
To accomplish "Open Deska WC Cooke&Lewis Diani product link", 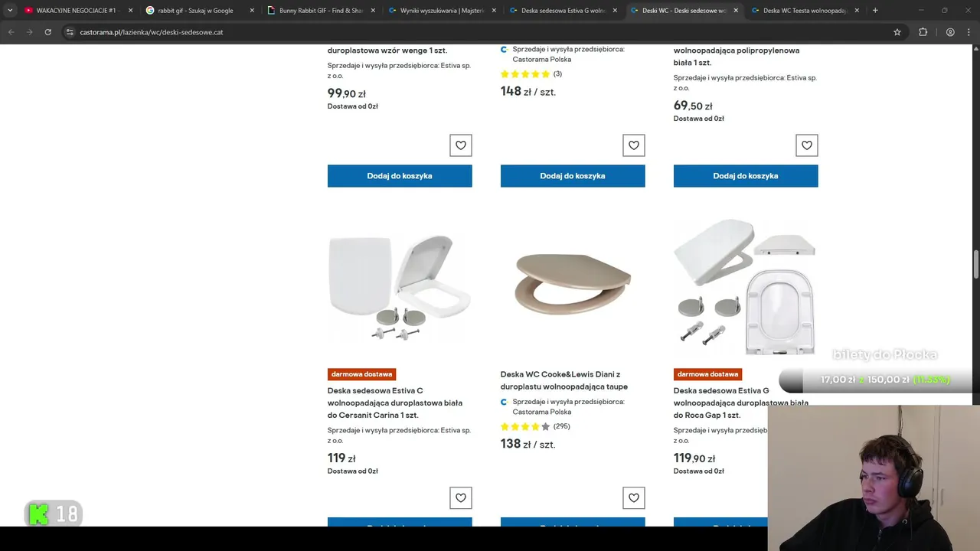I will click(x=563, y=380).
